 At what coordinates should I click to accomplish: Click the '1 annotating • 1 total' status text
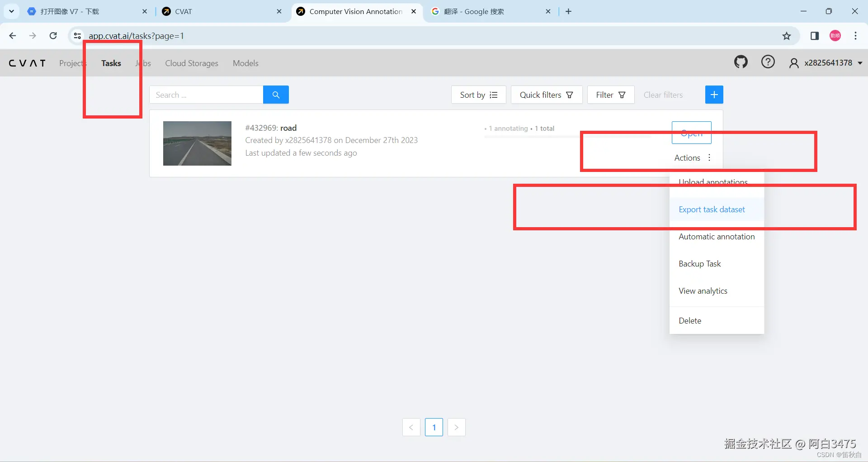click(x=519, y=129)
